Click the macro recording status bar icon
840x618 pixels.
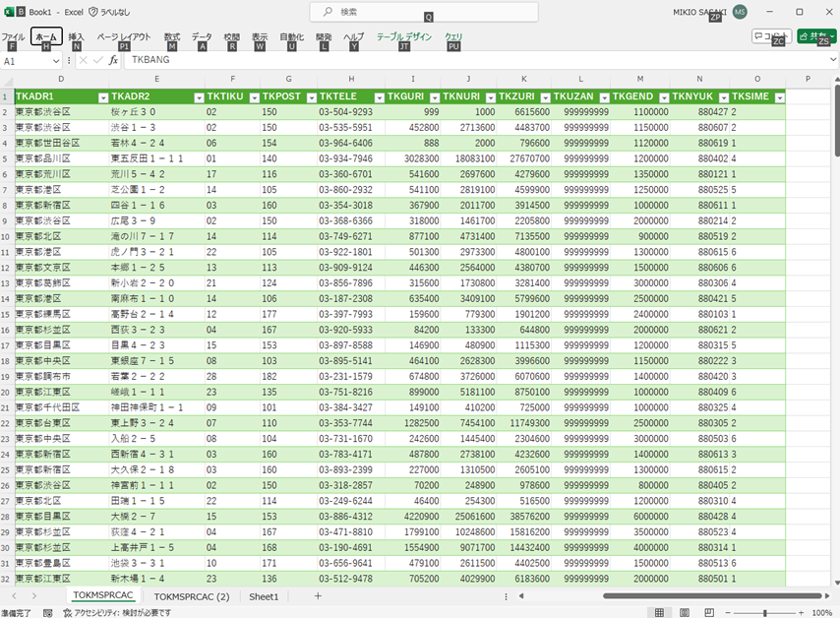pyautogui.click(x=47, y=613)
